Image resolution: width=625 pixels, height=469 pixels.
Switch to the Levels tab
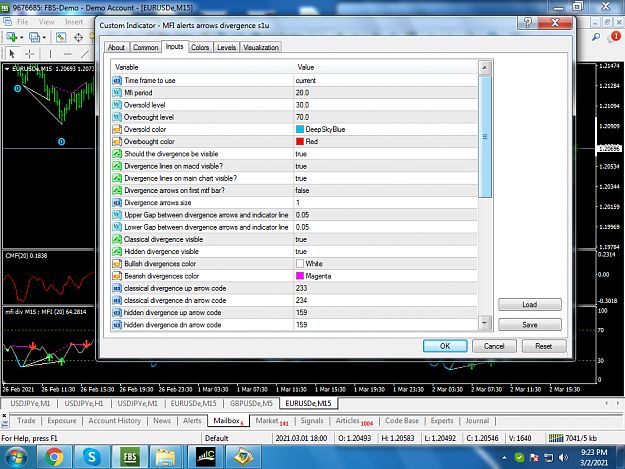pyautogui.click(x=226, y=47)
